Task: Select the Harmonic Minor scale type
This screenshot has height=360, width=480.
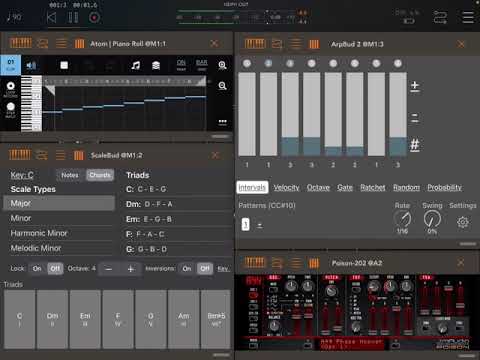Action: coord(59,233)
